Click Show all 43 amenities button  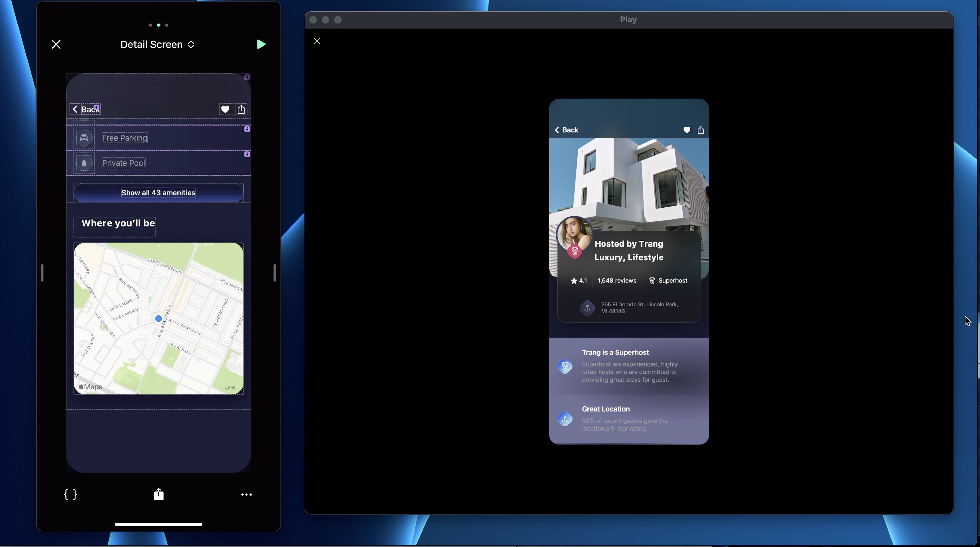tap(158, 193)
